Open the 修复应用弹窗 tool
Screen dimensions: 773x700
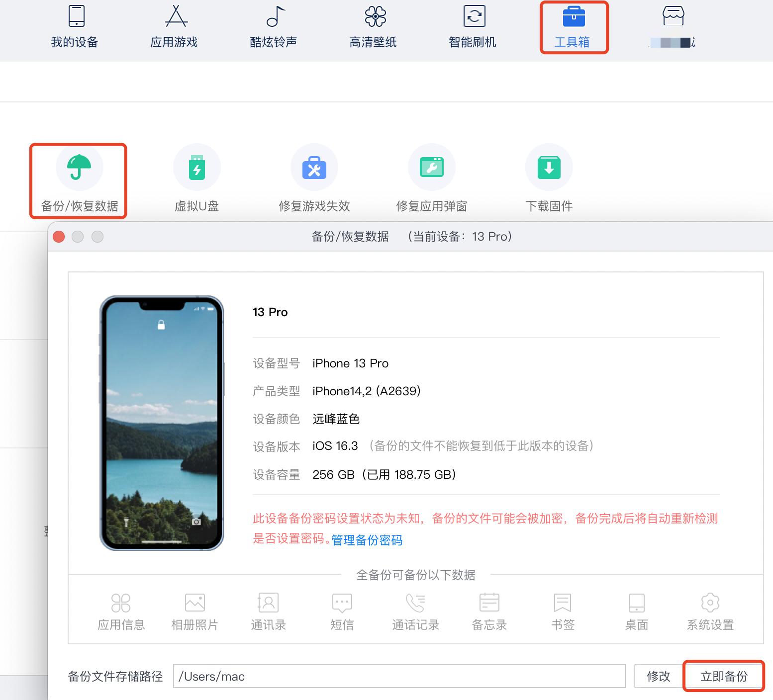pos(431,179)
